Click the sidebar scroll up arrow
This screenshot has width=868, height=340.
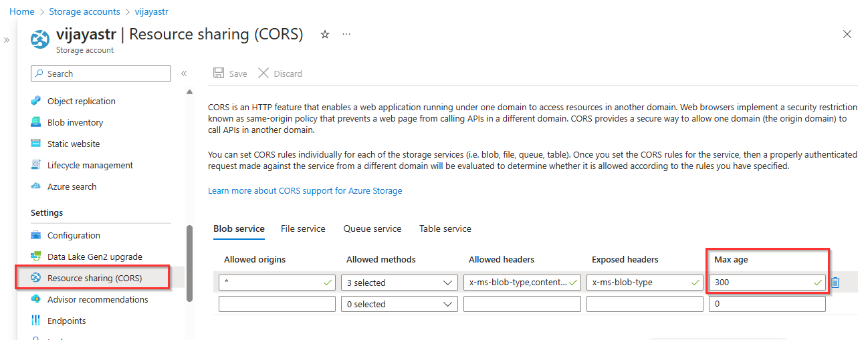[189, 92]
